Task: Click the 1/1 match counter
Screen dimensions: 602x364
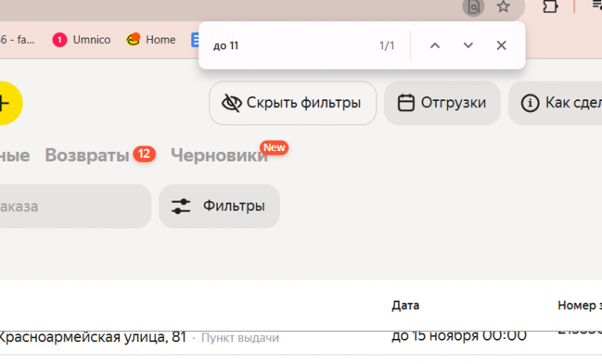Action: tap(386, 45)
